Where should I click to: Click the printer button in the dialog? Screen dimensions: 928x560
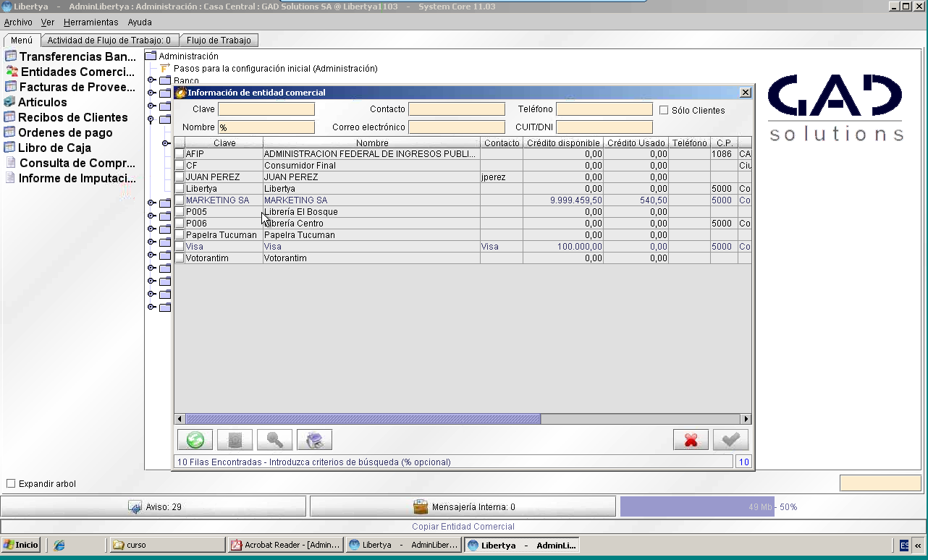pos(314,439)
